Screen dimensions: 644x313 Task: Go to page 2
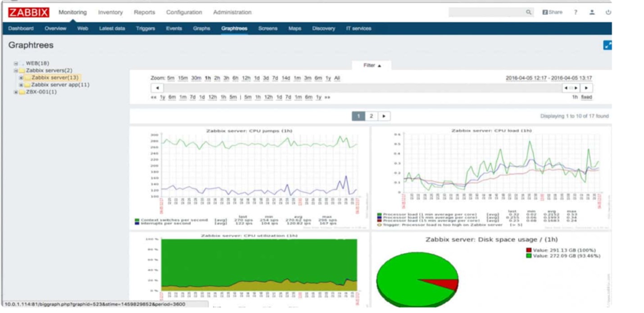(x=372, y=116)
